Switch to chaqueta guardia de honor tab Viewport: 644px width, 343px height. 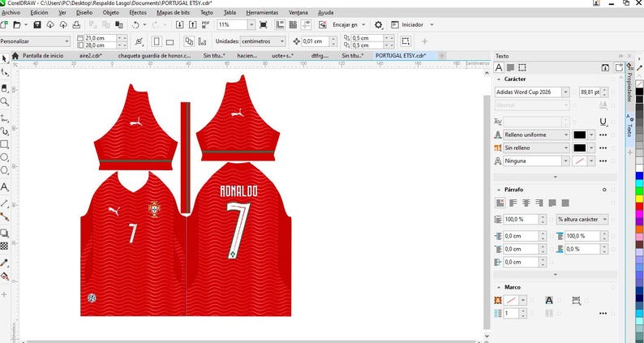(154, 55)
